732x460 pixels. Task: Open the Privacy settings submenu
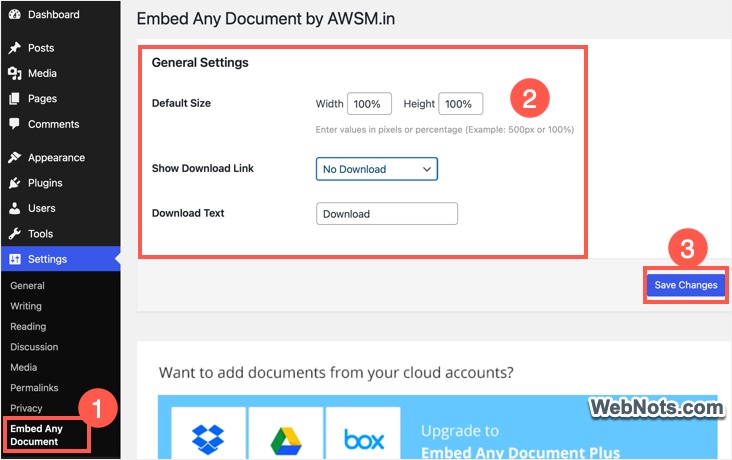26,408
